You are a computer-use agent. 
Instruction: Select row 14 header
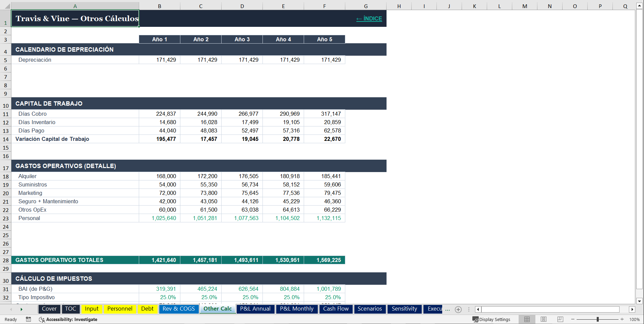[6, 139]
